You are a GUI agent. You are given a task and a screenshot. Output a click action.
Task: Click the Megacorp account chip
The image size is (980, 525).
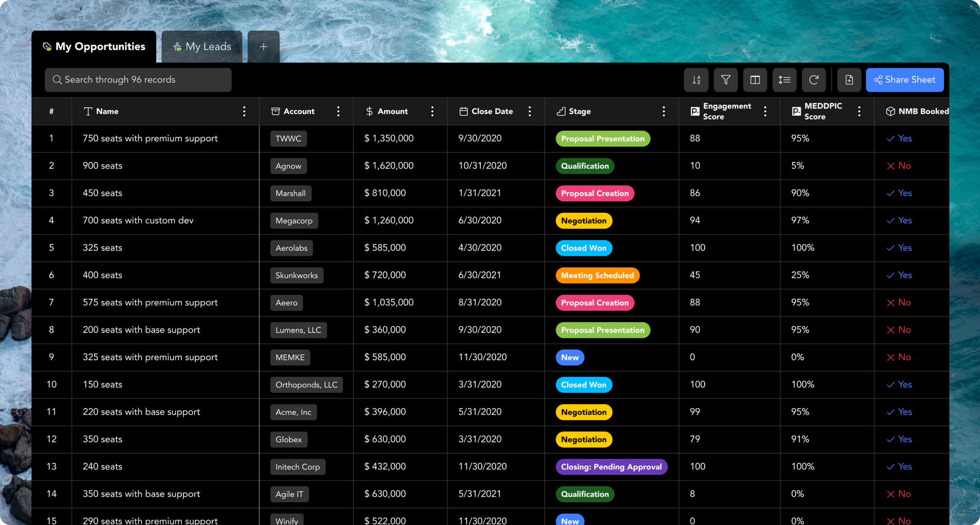click(294, 221)
